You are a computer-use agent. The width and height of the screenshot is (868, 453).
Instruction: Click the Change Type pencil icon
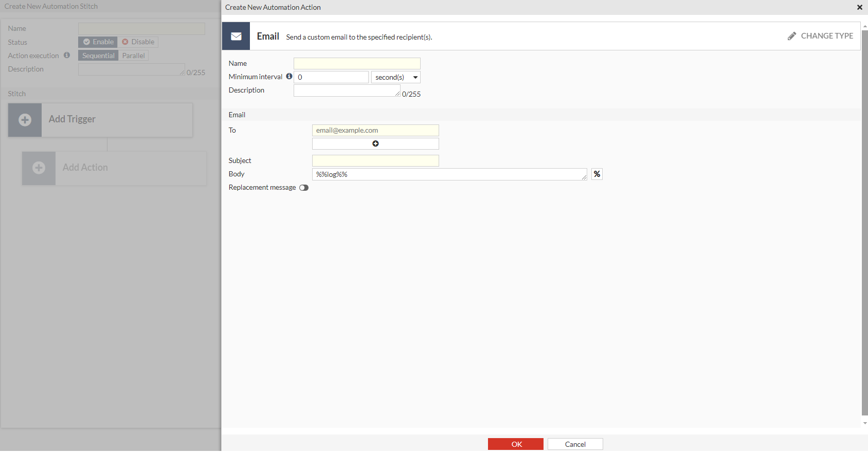(x=792, y=36)
